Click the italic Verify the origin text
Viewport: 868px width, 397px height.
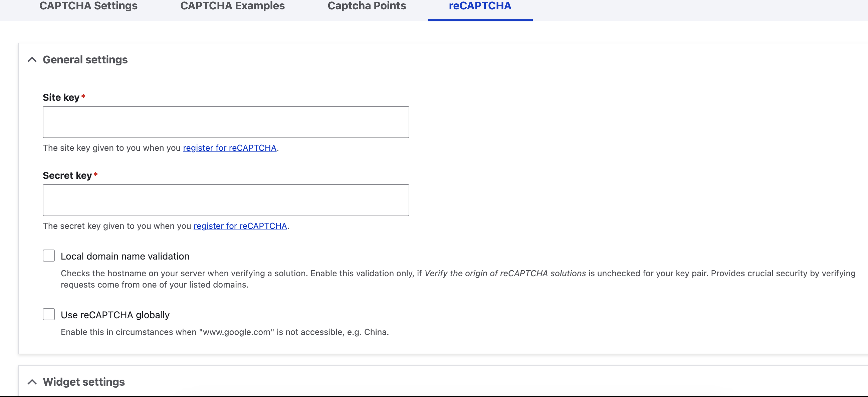point(505,273)
